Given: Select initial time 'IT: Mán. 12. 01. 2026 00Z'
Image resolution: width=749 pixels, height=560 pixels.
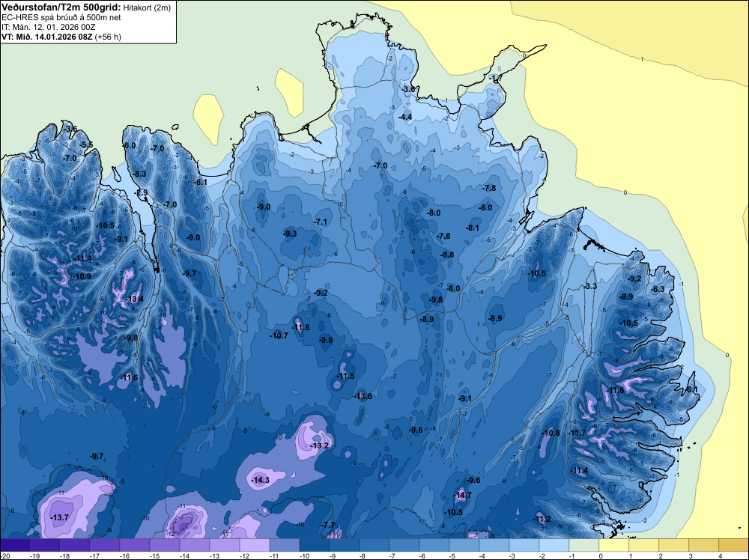Looking at the screenshot, I should pos(48,27).
